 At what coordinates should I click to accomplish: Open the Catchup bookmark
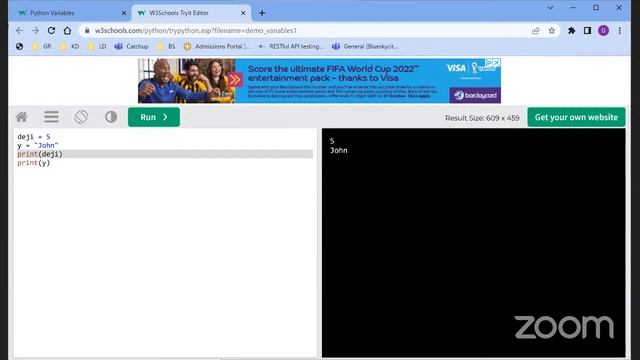click(x=131, y=47)
